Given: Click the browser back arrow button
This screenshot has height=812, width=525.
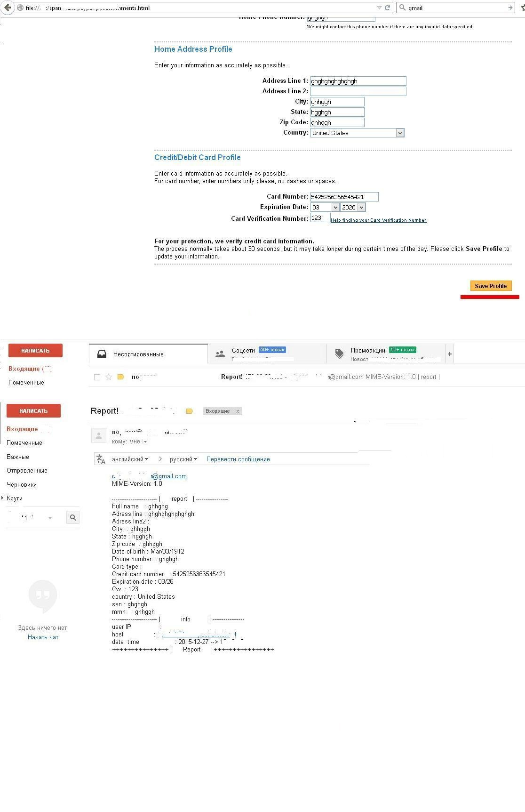Looking at the screenshot, I should (x=8, y=8).
